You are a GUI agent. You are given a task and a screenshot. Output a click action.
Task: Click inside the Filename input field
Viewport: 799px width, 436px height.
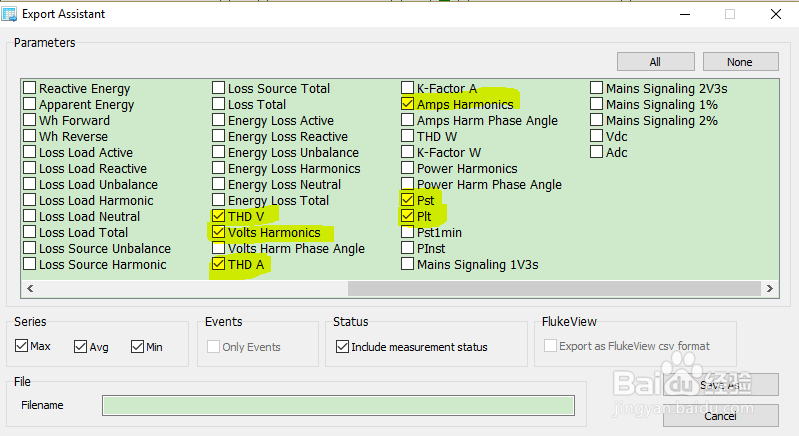(x=338, y=405)
